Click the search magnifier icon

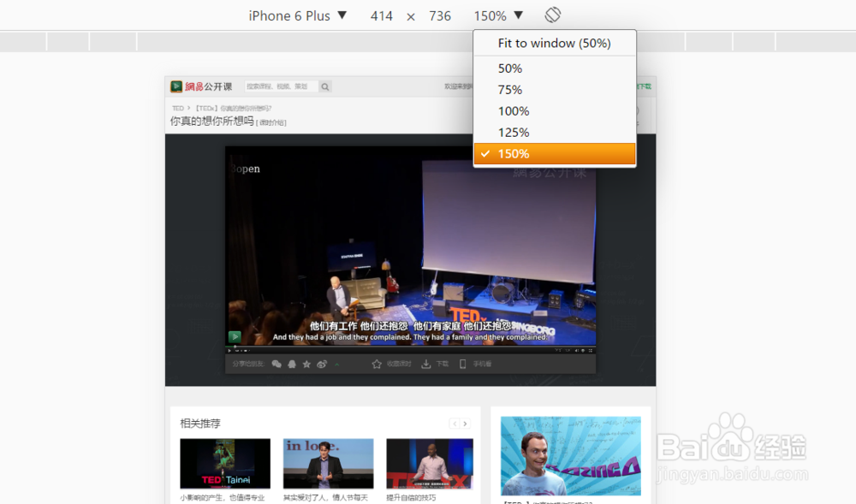pyautogui.click(x=324, y=86)
